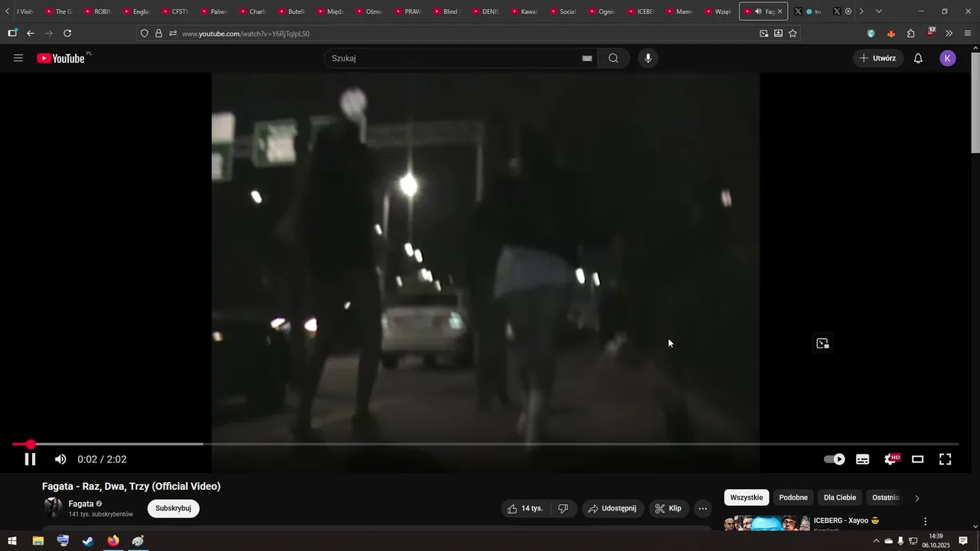Show more tools overflow chevrons
The height and width of the screenshot is (551, 980).
949,33
